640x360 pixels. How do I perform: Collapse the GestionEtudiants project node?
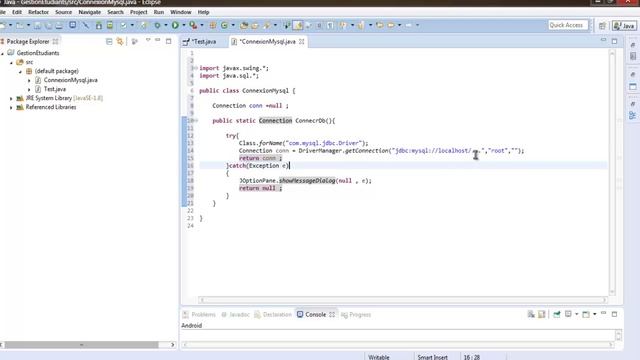click(2, 53)
